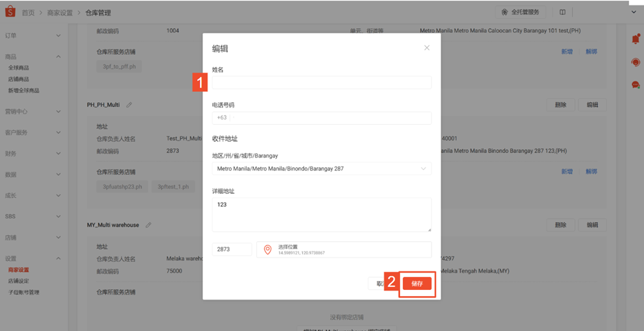
Task: Click the 3pfuatshp23.ph shop tag
Action: (123, 186)
